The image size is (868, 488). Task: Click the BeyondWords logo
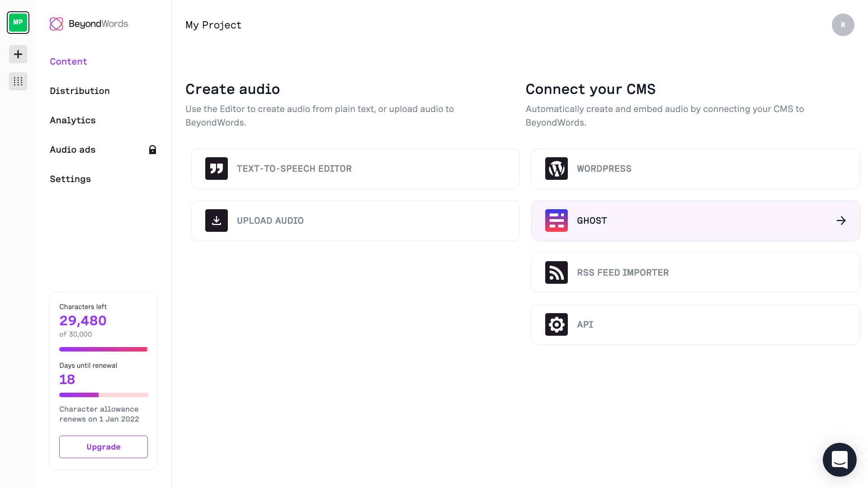click(x=89, y=24)
